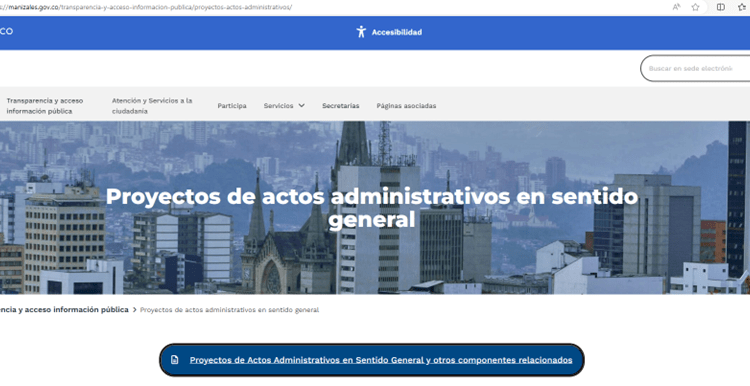Expand the Servicios dropdown chevron

pyautogui.click(x=301, y=106)
